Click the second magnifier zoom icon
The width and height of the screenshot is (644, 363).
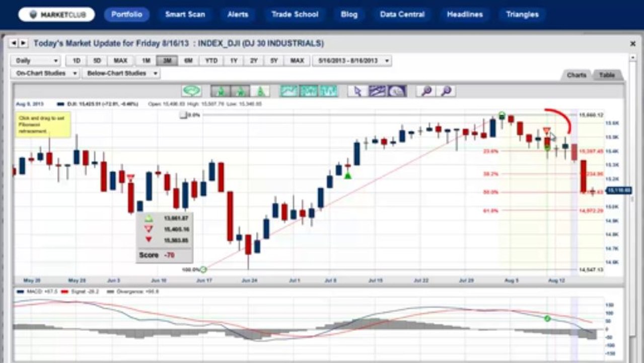click(446, 91)
